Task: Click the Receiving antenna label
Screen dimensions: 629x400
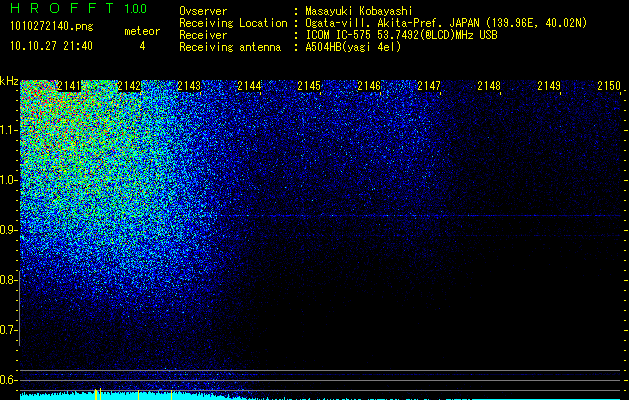Action: [x=230, y=47]
